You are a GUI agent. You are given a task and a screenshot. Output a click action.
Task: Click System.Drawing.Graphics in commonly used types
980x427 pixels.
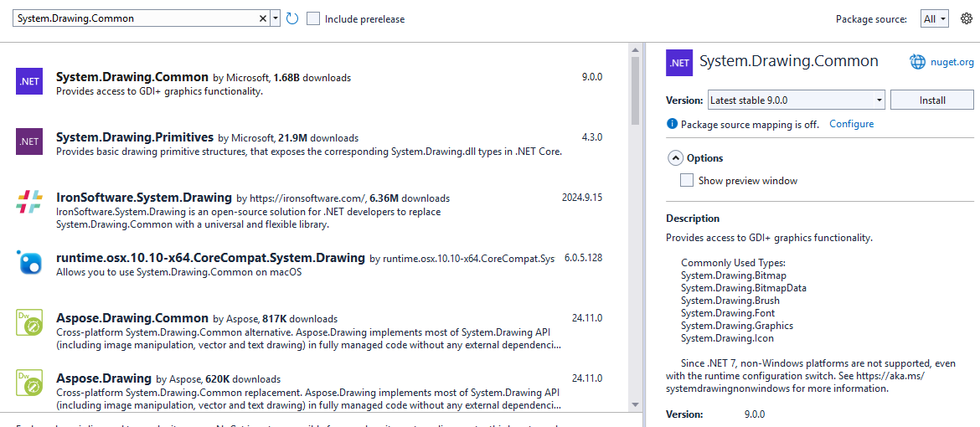pyautogui.click(x=737, y=325)
